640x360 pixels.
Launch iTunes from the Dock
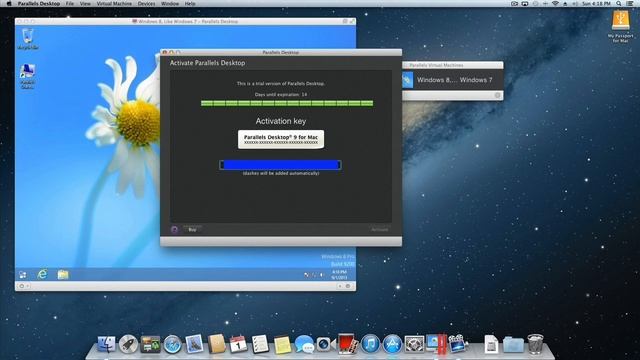[371, 344]
